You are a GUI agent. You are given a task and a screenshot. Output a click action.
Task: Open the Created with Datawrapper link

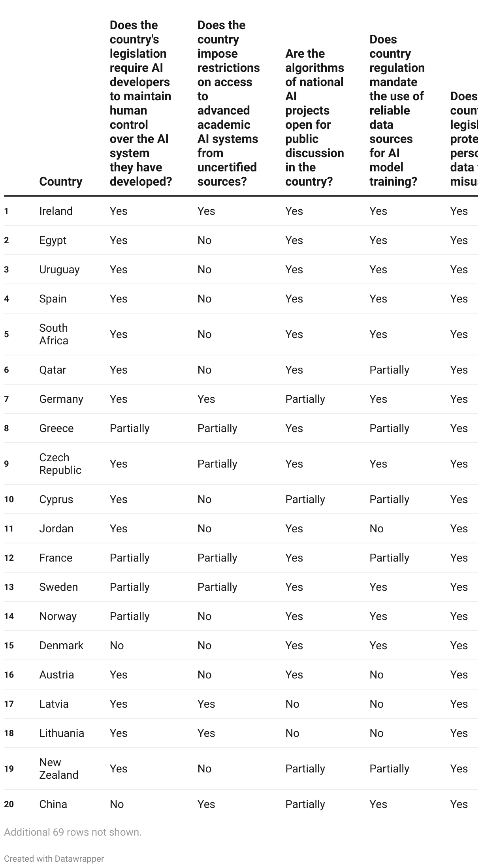click(x=54, y=859)
